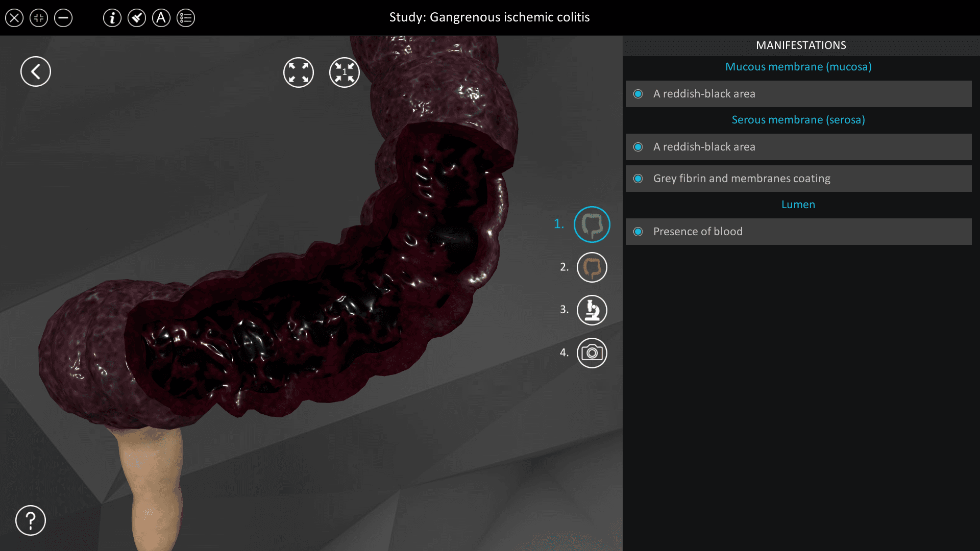Close the study with the X icon
This screenshot has height=551, width=980.
[x=14, y=18]
